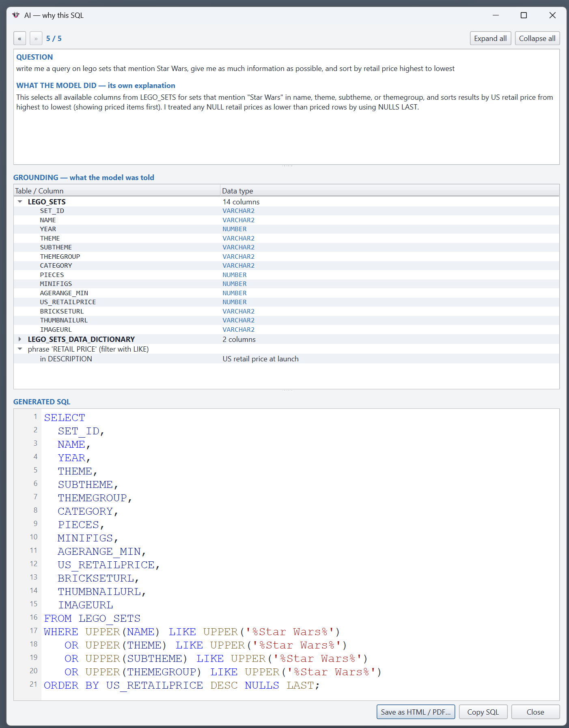Select the CATEGORY column row
The image size is (569, 728).
coord(287,266)
